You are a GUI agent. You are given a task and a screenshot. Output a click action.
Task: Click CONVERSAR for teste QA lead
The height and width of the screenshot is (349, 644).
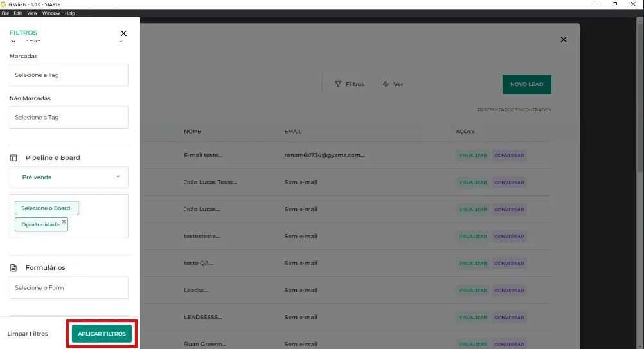(x=509, y=263)
